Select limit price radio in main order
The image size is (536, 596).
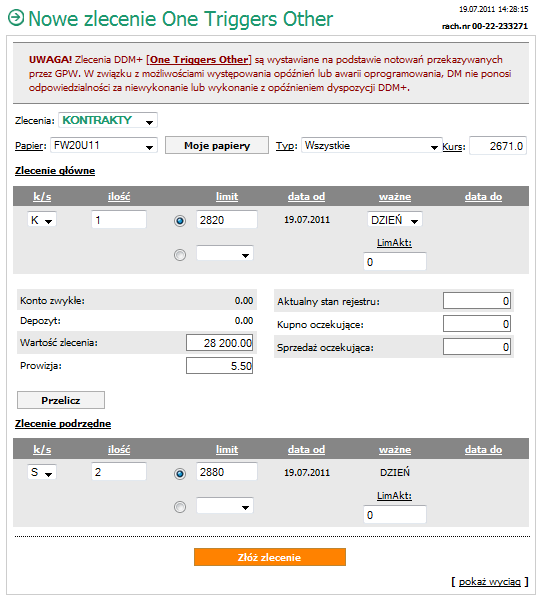click(x=180, y=221)
